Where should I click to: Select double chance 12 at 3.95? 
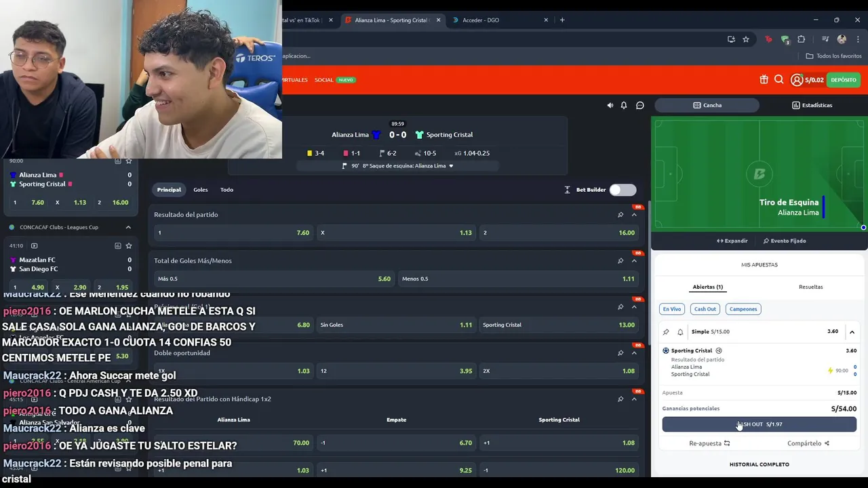pos(396,371)
